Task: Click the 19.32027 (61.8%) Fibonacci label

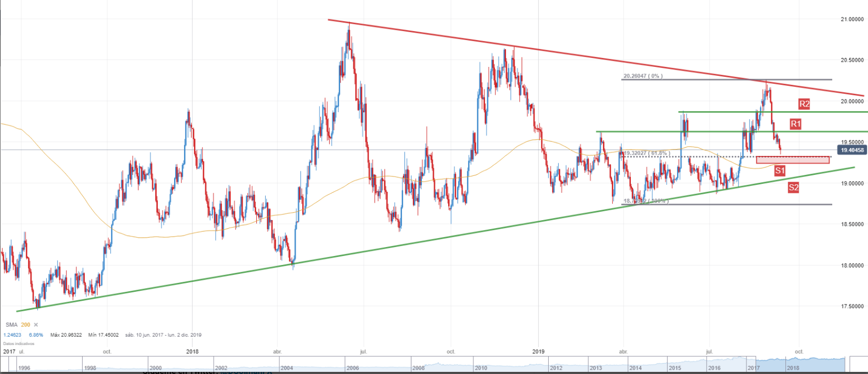Action: (646, 153)
